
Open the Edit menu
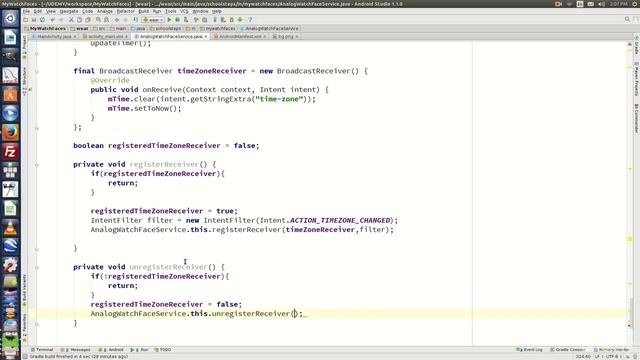click(x=38, y=11)
